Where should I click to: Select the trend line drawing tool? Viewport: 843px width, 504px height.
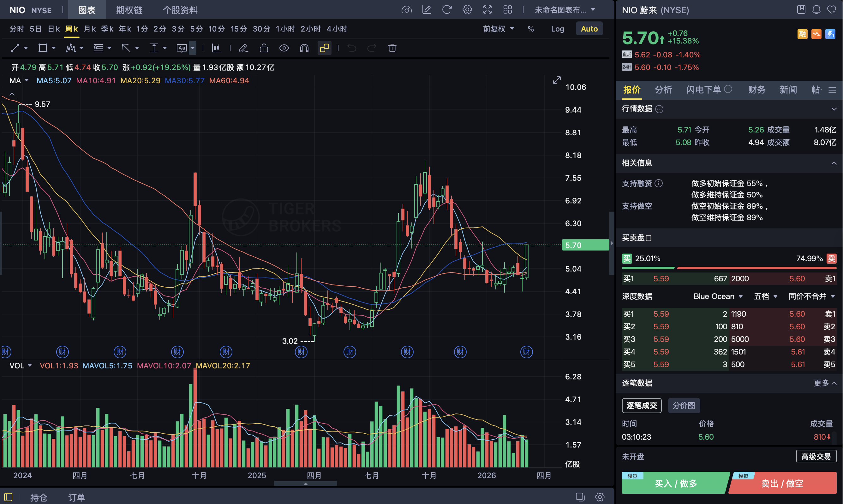[x=15, y=48]
